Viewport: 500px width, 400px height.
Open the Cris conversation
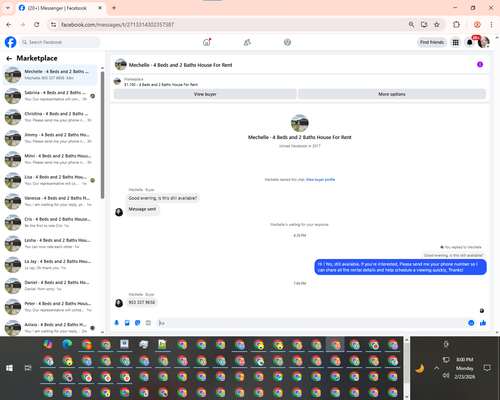click(50, 222)
